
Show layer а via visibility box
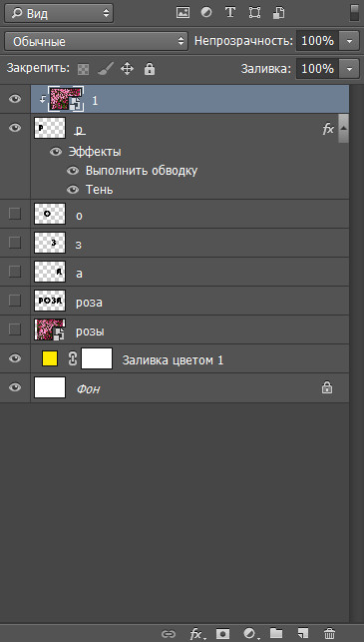click(15, 272)
